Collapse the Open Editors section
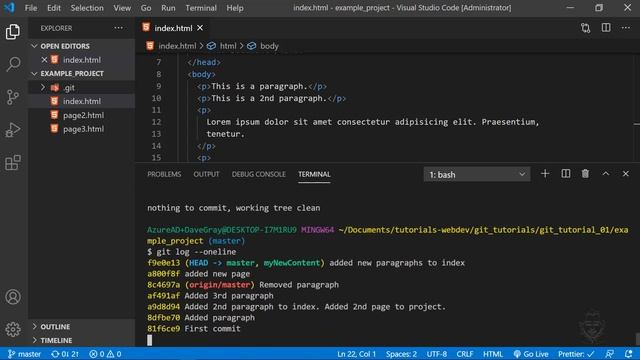The height and width of the screenshot is (360, 640). tap(34, 46)
